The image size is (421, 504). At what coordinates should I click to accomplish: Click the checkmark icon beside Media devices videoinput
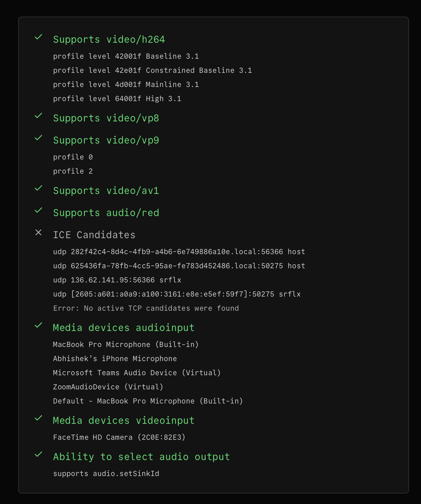(x=38, y=418)
